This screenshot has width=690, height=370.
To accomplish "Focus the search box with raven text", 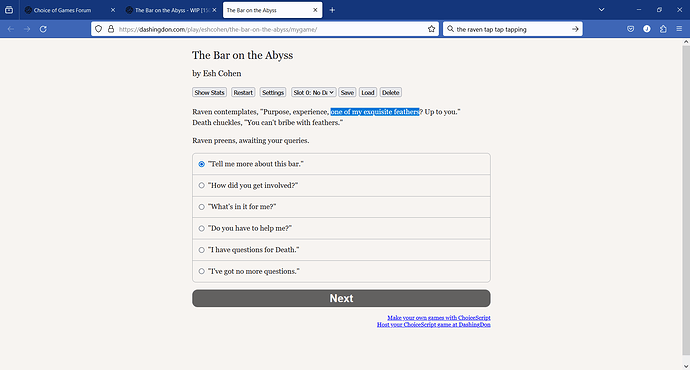I will (x=508, y=29).
